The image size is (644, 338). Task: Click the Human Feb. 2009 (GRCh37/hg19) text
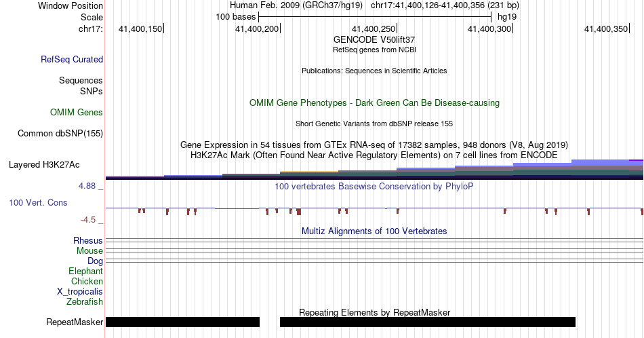pyautogui.click(x=296, y=5)
